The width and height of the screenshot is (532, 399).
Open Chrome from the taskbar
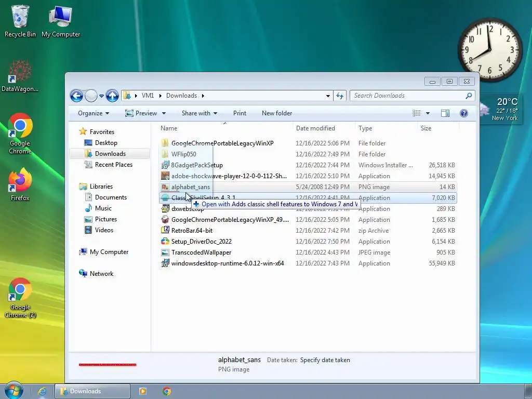(167, 391)
